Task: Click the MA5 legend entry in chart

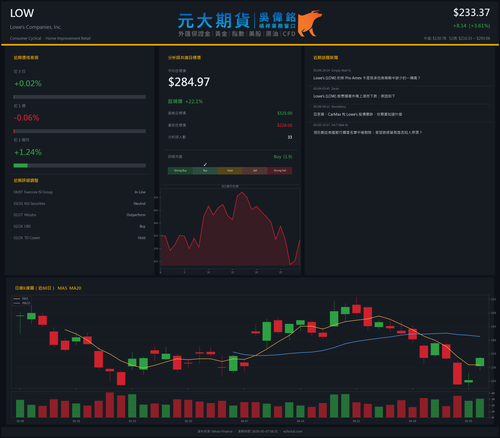Action: click(x=21, y=299)
